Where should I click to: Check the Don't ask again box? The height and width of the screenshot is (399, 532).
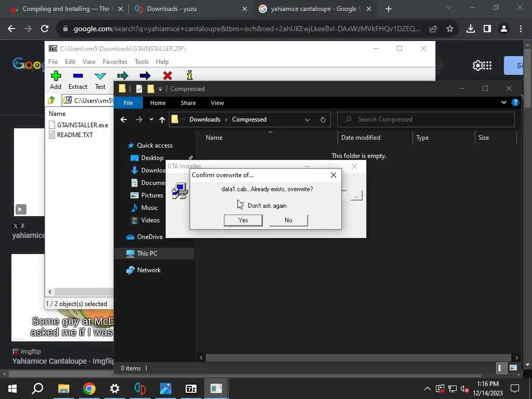pyautogui.click(x=241, y=206)
